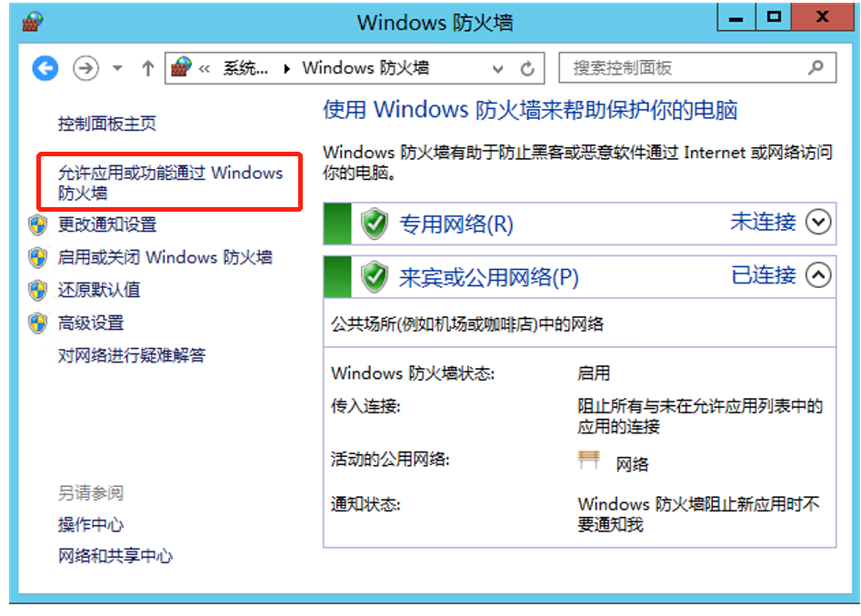This screenshot has height=616, width=861.
Task: Go up one level with up arrow
Action: click(147, 68)
